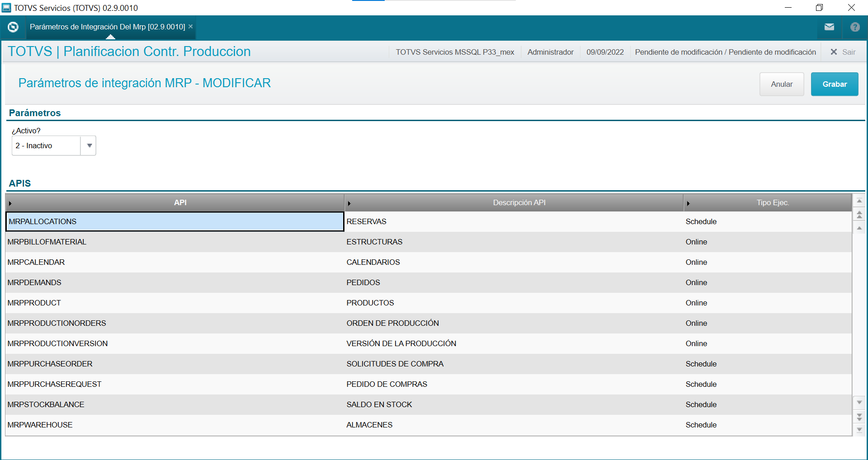Jump to last row with bottom scroll arrow

point(859,430)
